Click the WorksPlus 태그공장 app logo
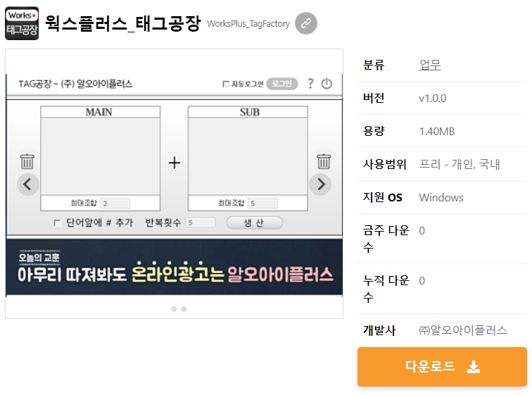Screen dimensions: 532x395 pyautogui.click(x=22, y=23)
